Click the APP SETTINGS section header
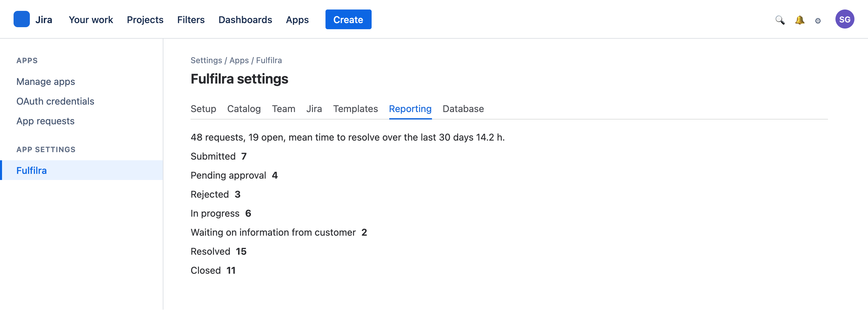Screen dimensions: 868x326 (x=46, y=149)
